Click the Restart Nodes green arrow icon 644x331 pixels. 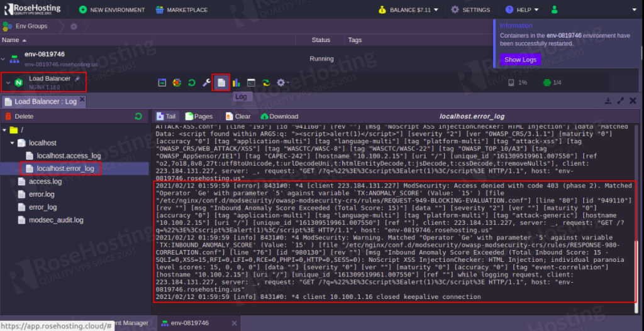click(x=191, y=83)
